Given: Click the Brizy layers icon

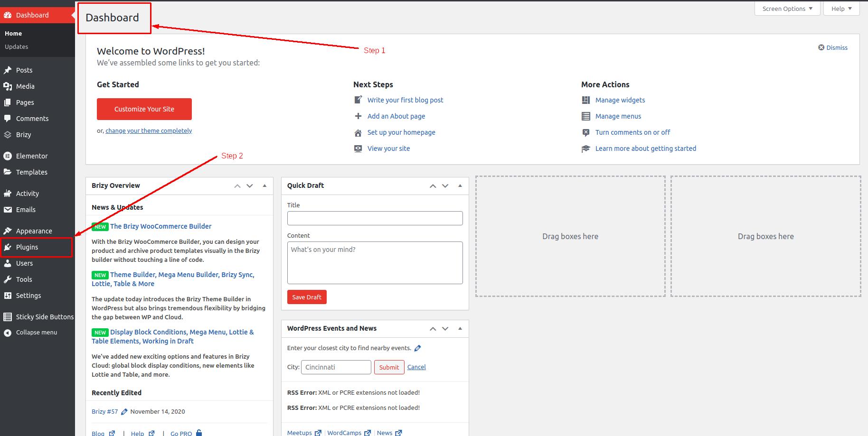Looking at the screenshot, I should 8,135.
